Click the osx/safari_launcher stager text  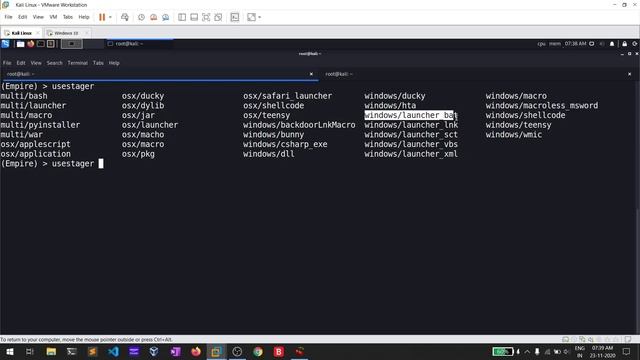point(288,96)
